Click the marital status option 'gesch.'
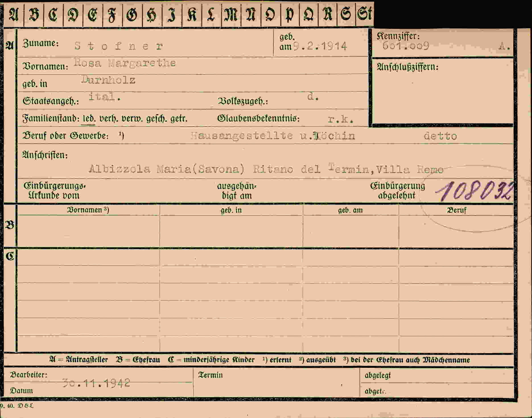 (157, 119)
